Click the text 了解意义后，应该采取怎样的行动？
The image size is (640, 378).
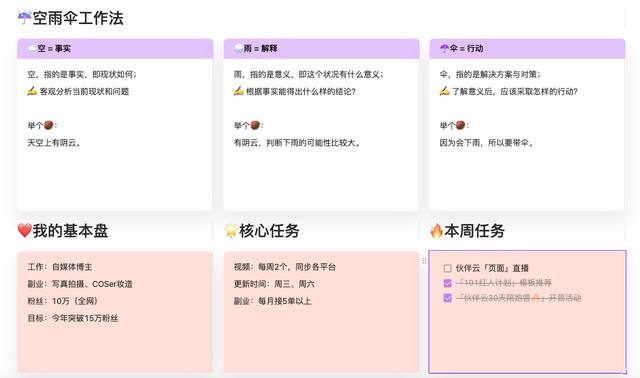515,91
